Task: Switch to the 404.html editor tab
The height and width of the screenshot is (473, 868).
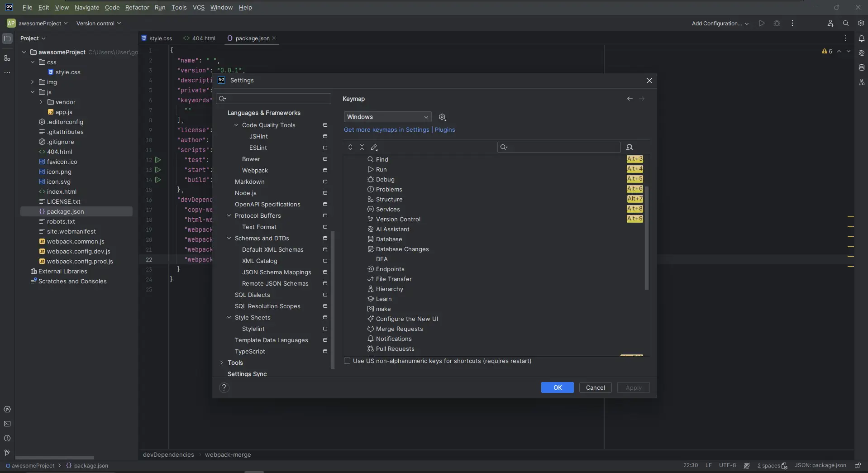Action: (200, 38)
